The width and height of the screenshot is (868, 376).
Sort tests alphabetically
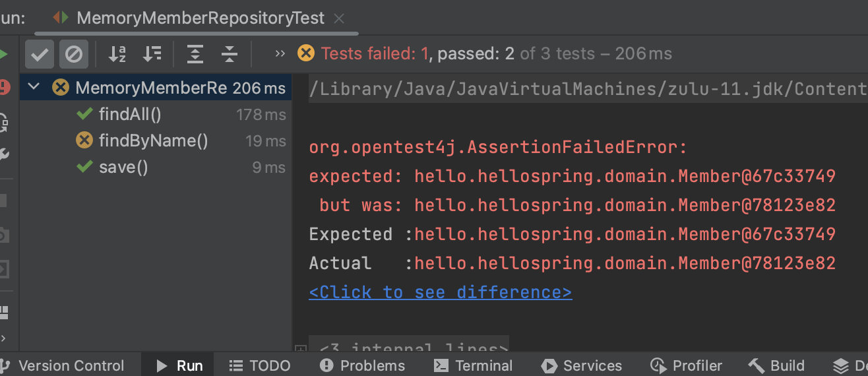click(117, 54)
